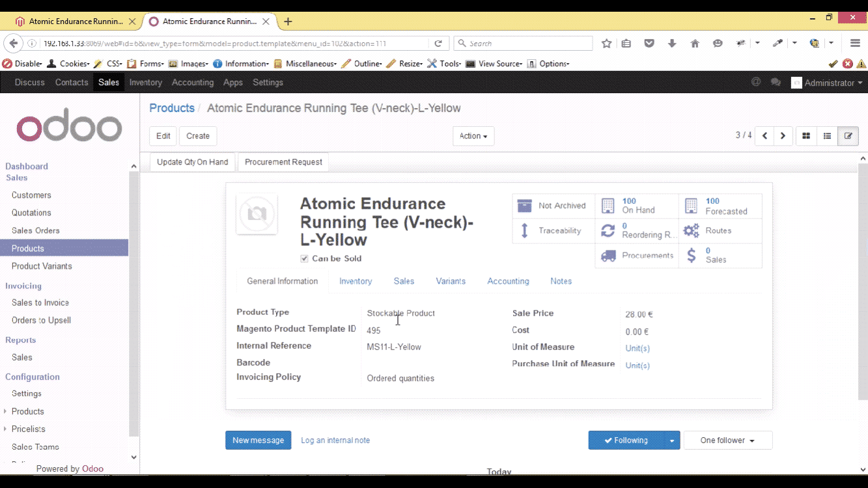Screen dimensions: 868x488
Task: Open Procurements truck stat button
Action: coord(637,255)
